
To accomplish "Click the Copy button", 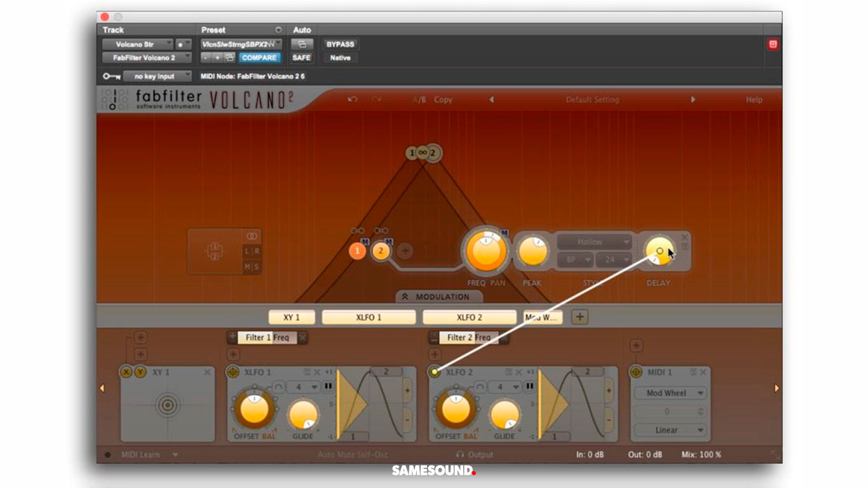I will click(x=443, y=100).
